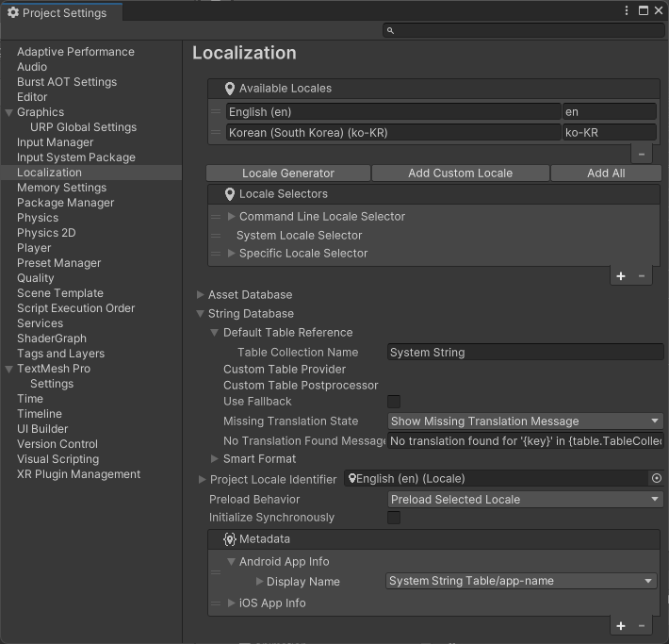Open Player settings category
The image size is (669, 644).
tap(34, 248)
